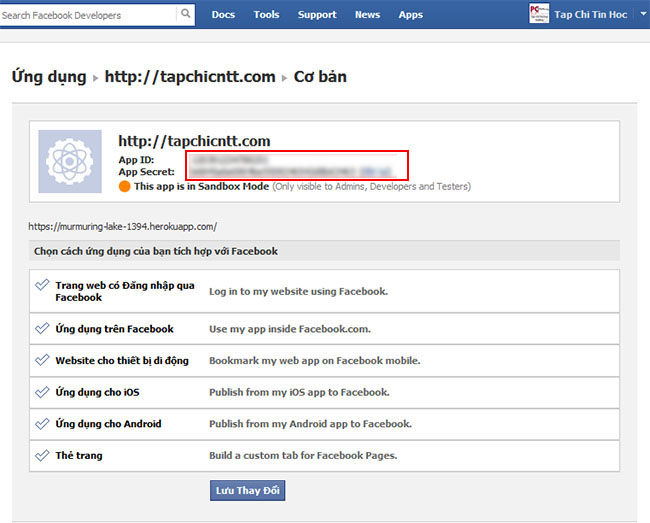650x523 pixels.
Task: Click the 'This app is in Sandbox Mode' text
Action: pos(201,186)
